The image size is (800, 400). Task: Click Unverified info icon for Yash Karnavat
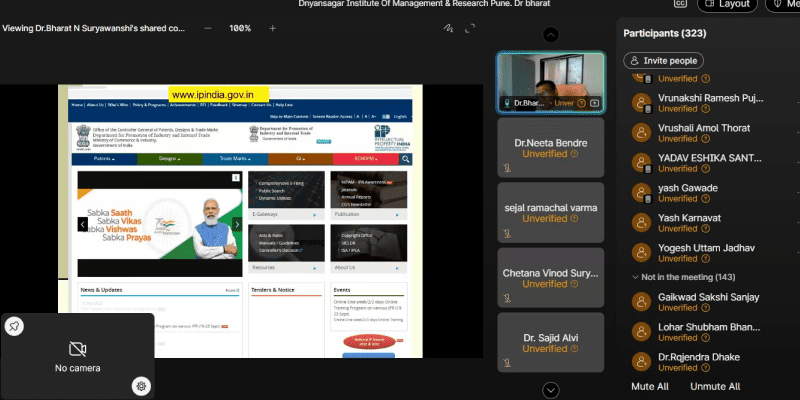coord(706,229)
